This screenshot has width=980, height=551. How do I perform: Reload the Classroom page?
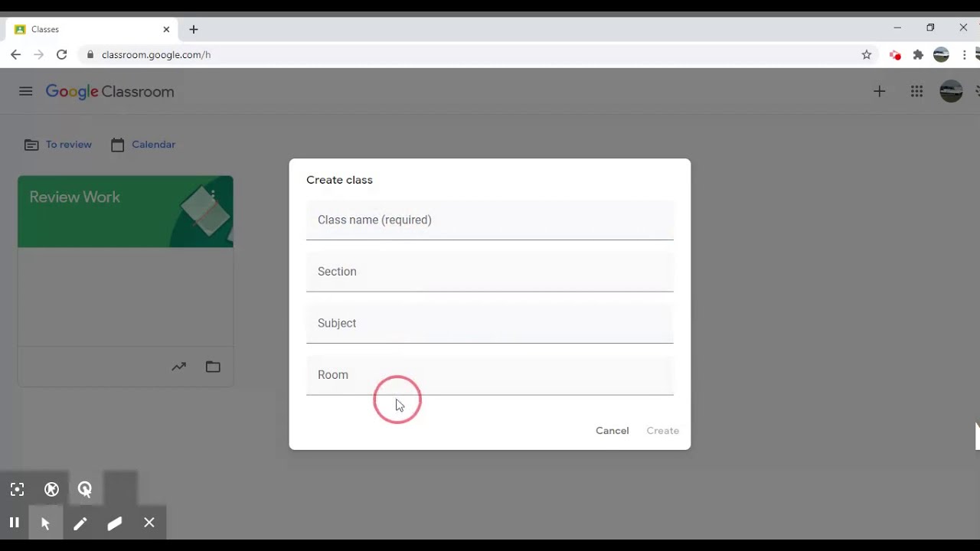62,54
